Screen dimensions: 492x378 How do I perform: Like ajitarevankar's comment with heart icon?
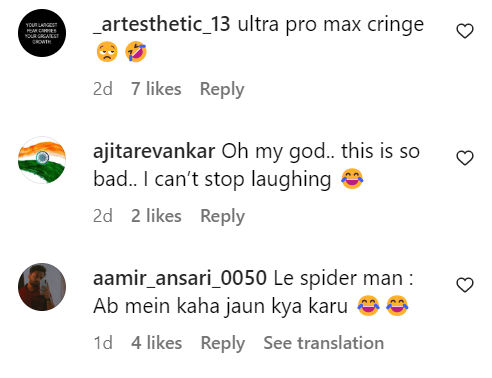coord(465,158)
